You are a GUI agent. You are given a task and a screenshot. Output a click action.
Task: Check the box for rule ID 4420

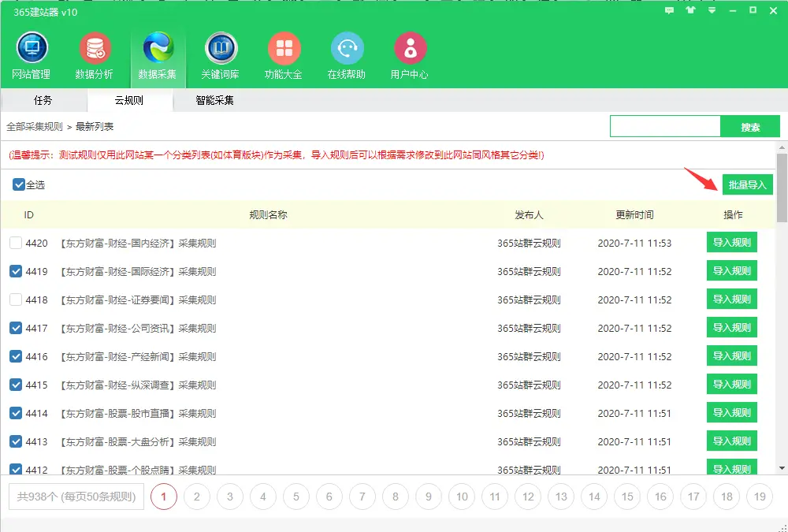(16, 243)
